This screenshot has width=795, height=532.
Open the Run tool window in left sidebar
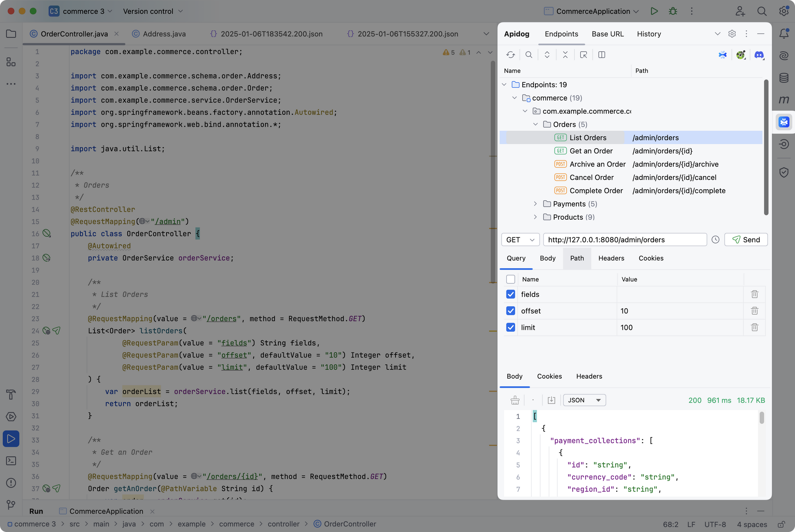point(11,439)
